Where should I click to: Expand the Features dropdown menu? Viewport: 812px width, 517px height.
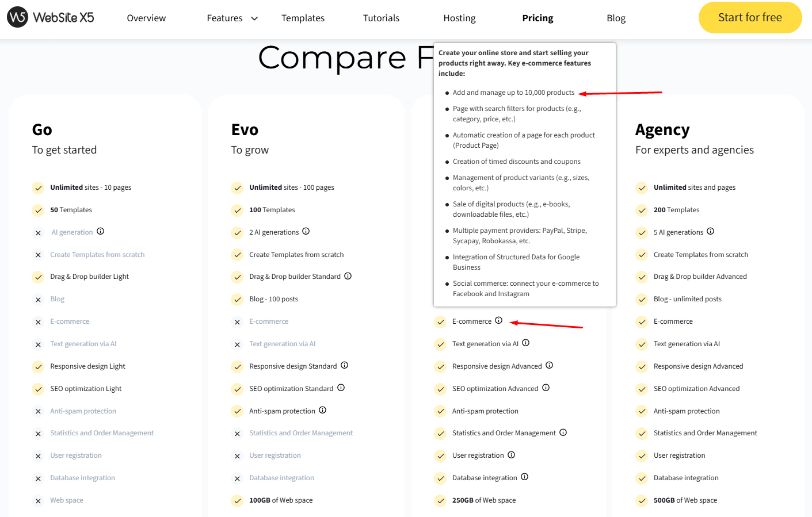pyautogui.click(x=232, y=18)
